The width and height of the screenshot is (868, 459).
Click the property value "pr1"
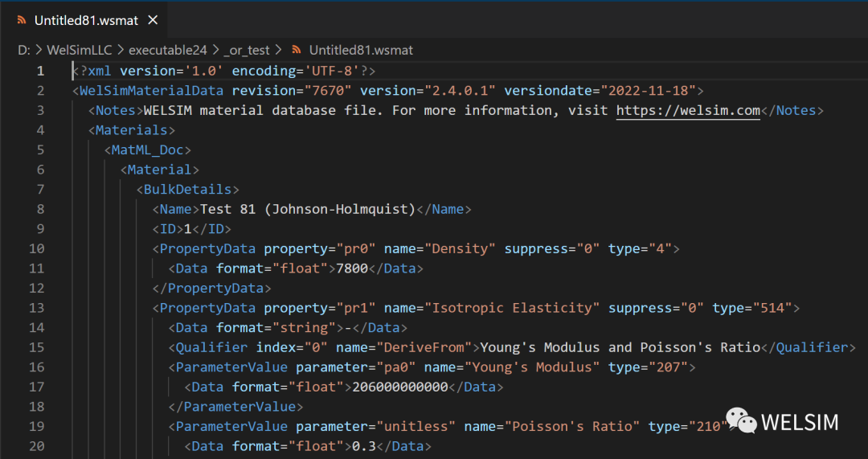pos(356,307)
